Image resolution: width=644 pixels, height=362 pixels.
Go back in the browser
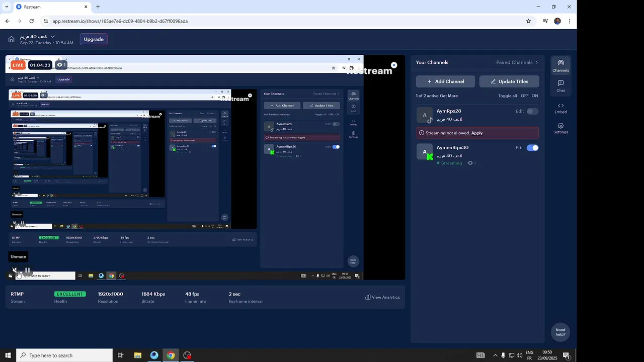tap(7, 21)
